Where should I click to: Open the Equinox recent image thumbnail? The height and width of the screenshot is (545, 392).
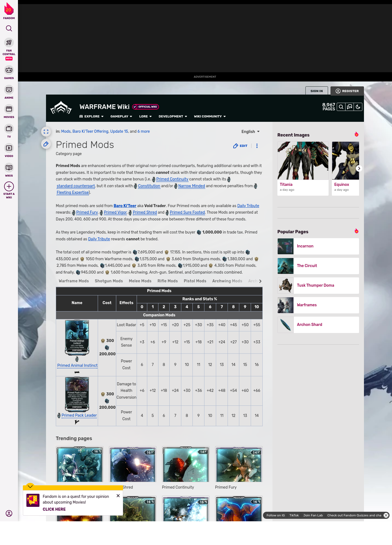click(345, 161)
